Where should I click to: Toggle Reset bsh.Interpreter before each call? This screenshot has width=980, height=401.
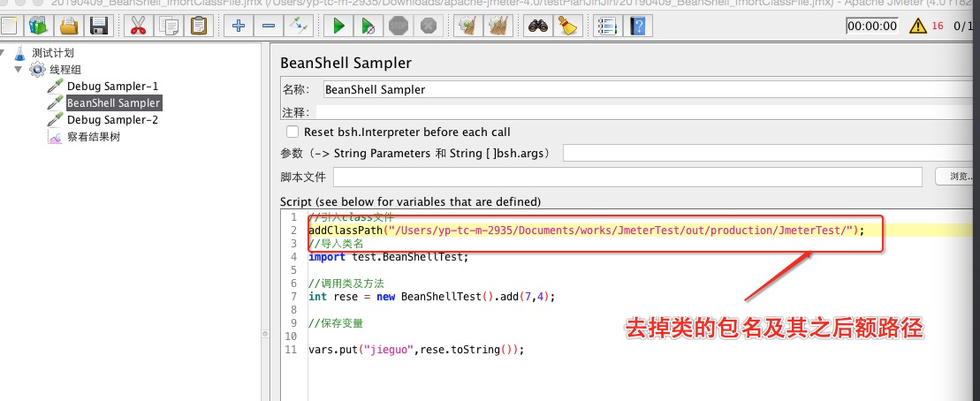[x=292, y=132]
